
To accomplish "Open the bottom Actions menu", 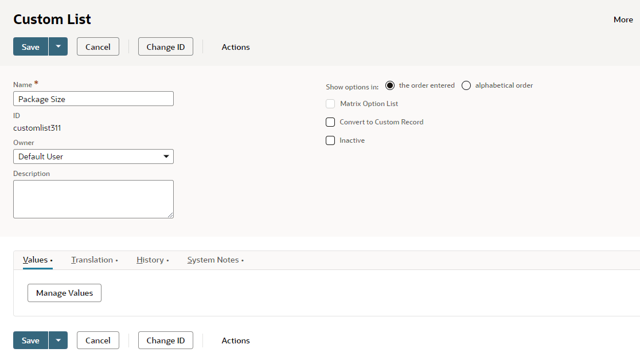I will coord(236,340).
